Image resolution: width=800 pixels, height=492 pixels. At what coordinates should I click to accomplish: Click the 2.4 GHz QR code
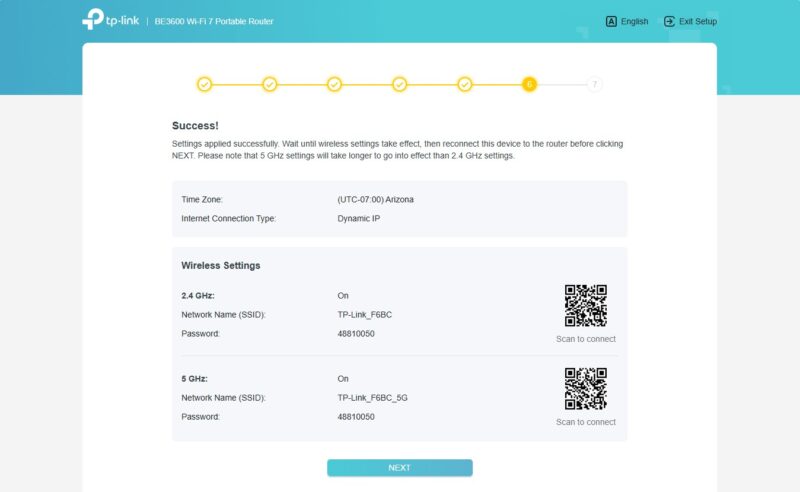point(586,306)
